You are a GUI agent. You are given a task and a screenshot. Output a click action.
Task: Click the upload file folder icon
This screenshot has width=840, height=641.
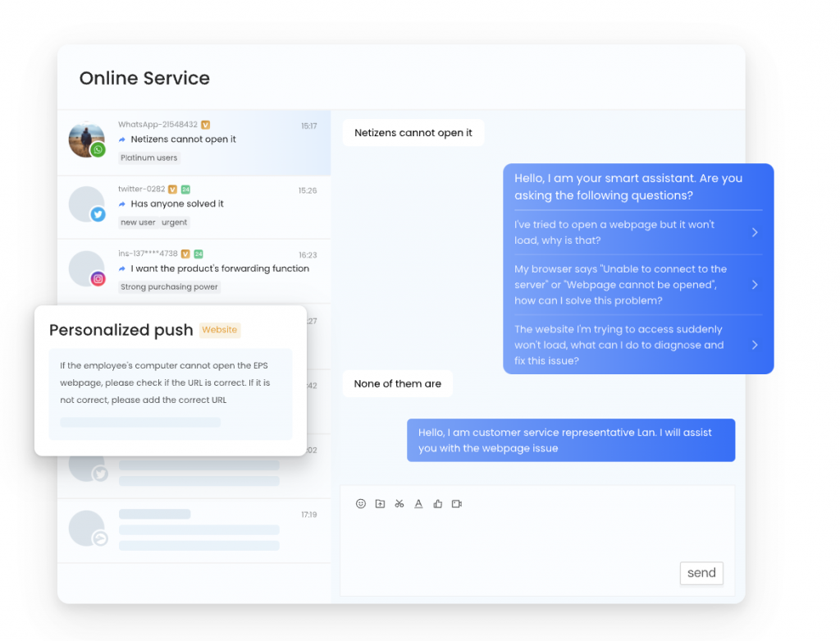[x=380, y=504]
